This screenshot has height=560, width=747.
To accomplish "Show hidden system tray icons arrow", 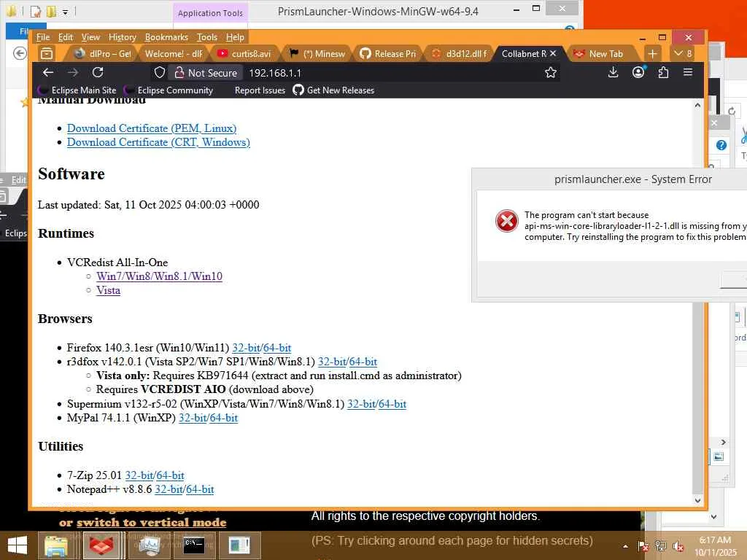I will (x=625, y=547).
